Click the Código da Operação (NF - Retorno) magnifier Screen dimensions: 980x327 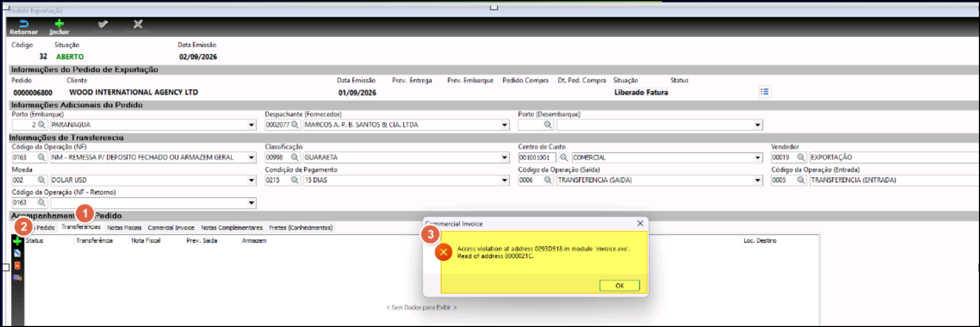tap(41, 203)
